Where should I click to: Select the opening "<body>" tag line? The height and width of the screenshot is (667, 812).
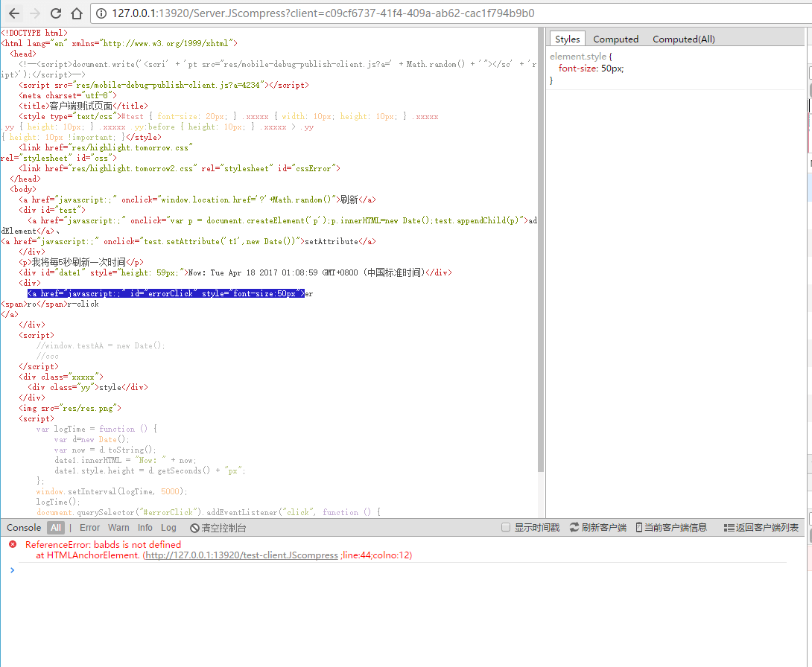click(23, 189)
